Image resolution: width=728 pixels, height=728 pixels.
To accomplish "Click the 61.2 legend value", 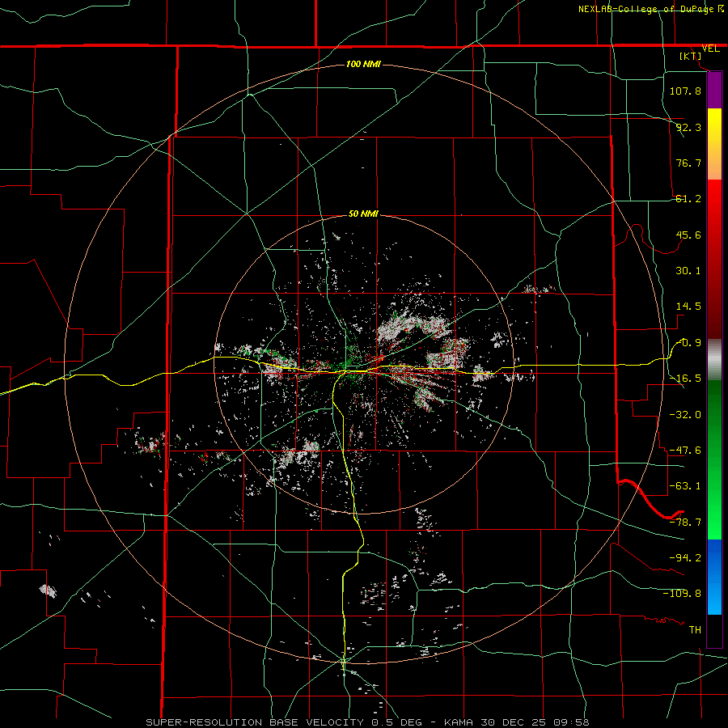I will (x=688, y=199).
